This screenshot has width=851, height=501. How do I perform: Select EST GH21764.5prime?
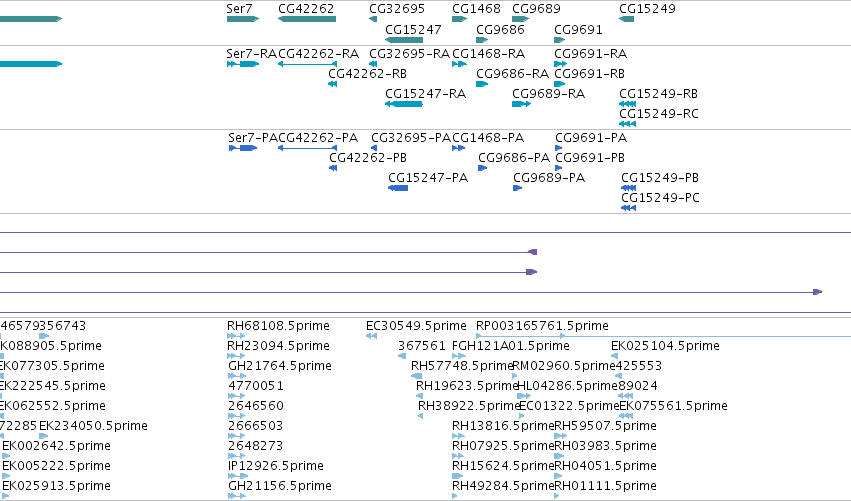point(280,366)
